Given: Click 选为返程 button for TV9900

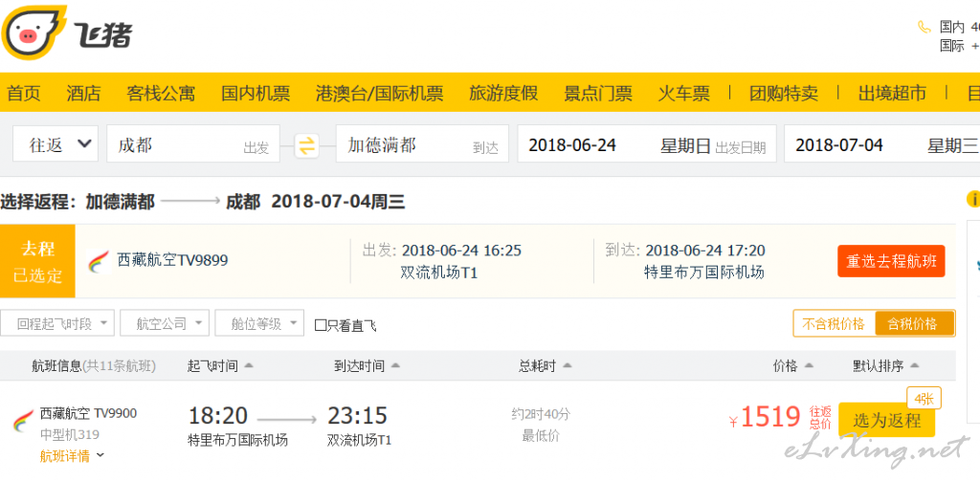Looking at the screenshot, I should coord(887,421).
